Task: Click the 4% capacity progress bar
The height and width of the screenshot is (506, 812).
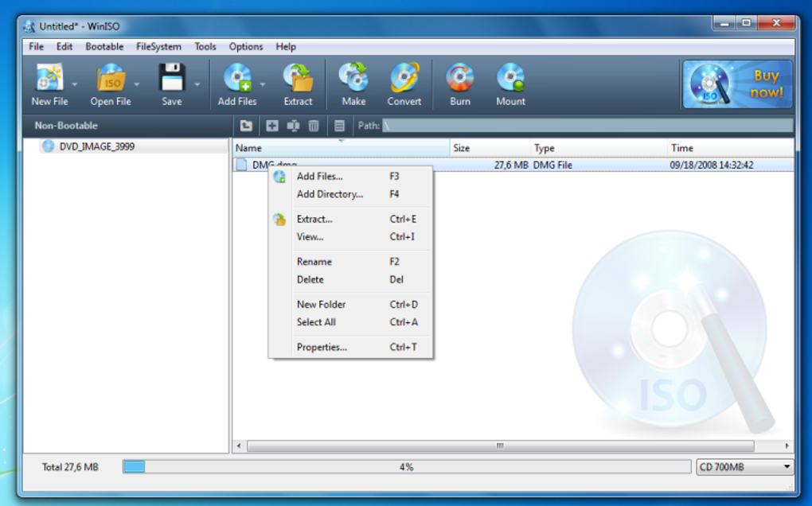Action: (x=407, y=467)
